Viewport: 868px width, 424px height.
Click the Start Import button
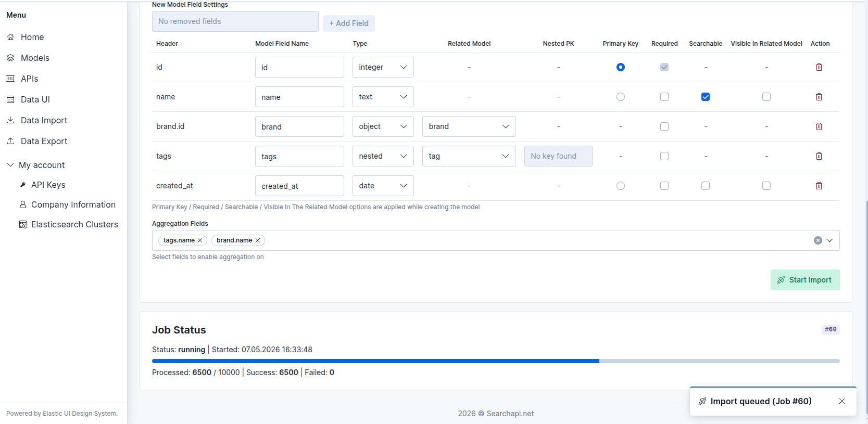(x=805, y=280)
